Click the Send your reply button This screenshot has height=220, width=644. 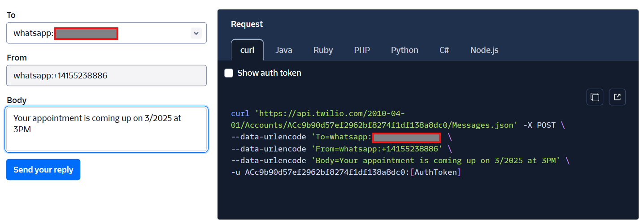pos(43,170)
